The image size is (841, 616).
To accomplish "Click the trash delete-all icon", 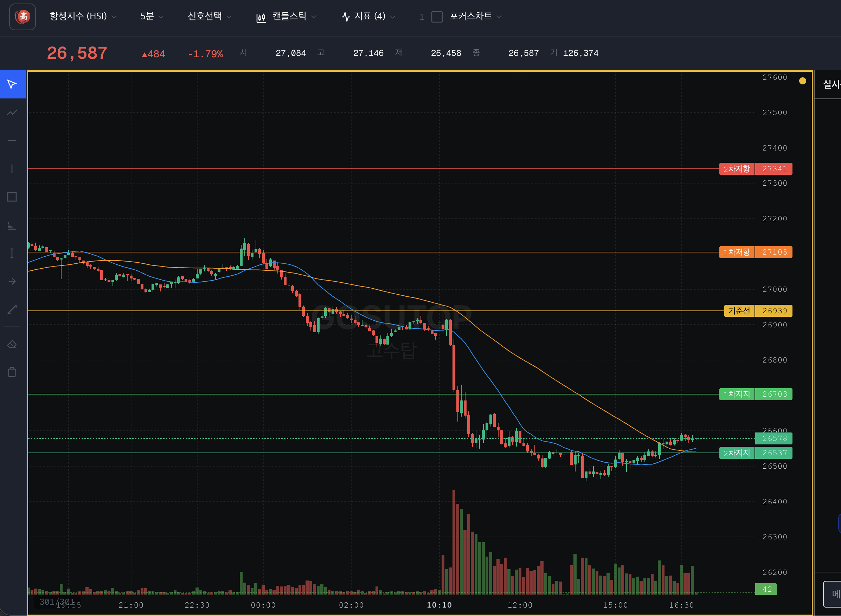I will pyautogui.click(x=12, y=372).
